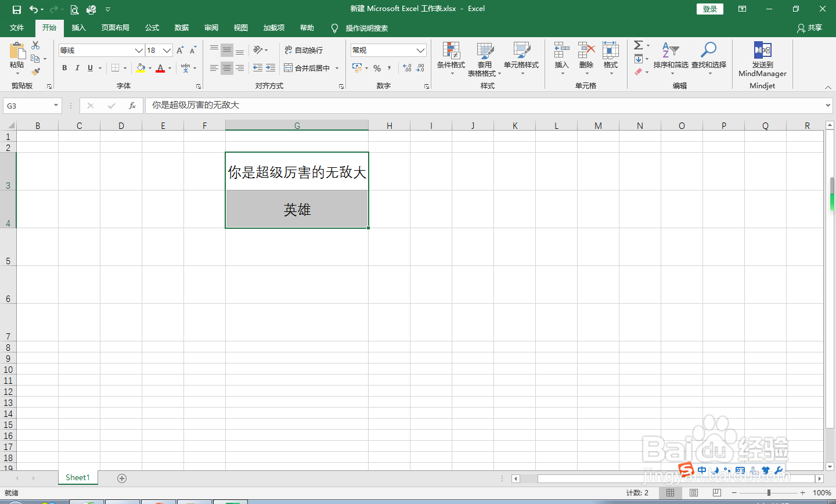Open the font size dropdown showing 18

[x=167, y=51]
